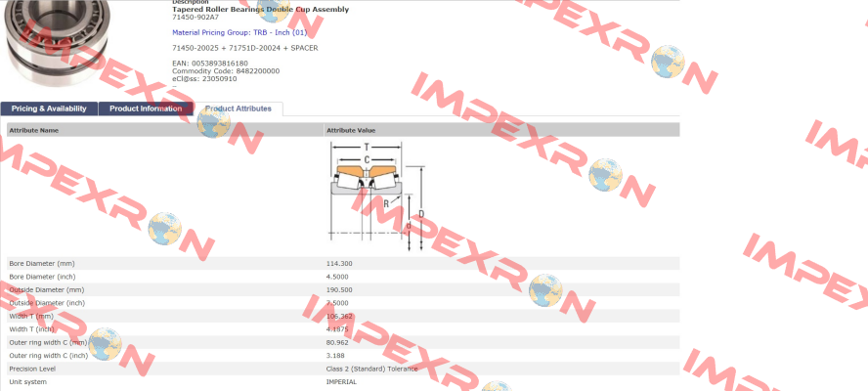Click the value 190.500
This screenshot has width=868, height=391.
(x=339, y=290)
